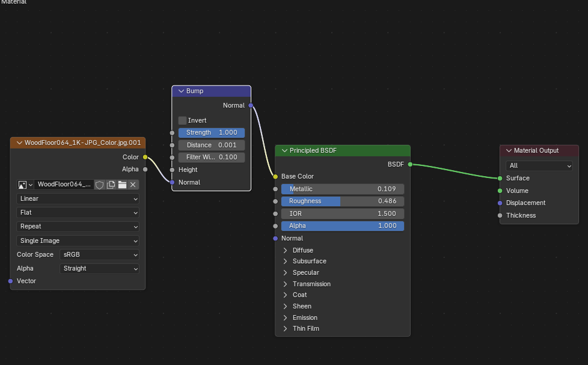Click the Volume input socket
This screenshot has height=365, width=588.
click(x=500, y=191)
